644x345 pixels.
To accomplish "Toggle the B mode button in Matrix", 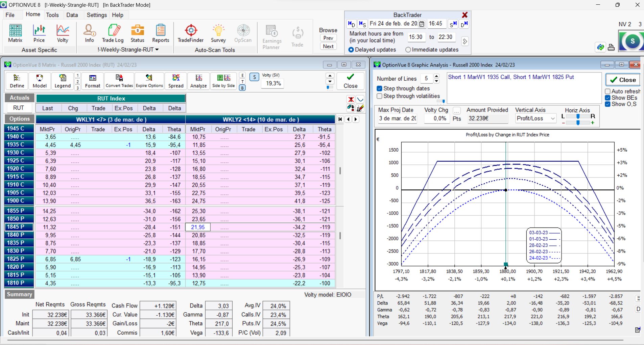I will pos(242,88).
